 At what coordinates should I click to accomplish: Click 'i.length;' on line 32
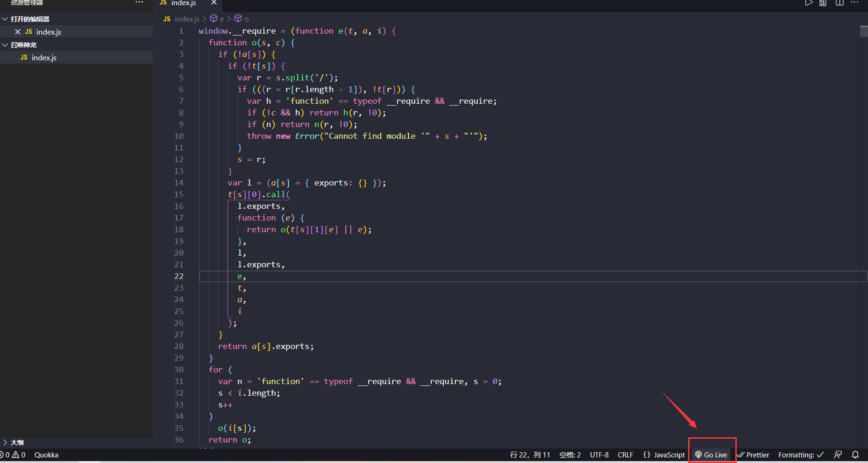pyautogui.click(x=259, y=393)
